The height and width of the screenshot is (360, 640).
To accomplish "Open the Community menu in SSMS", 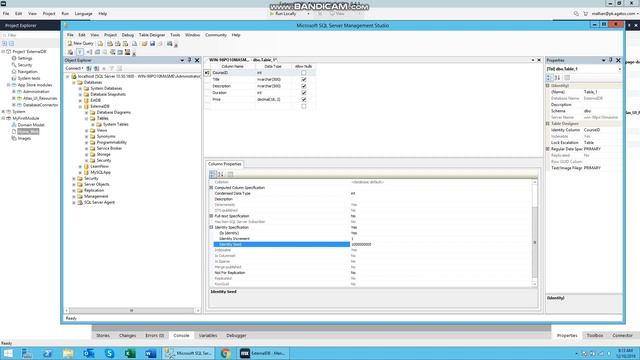I will pyautogui.click(x=216, y=35).
